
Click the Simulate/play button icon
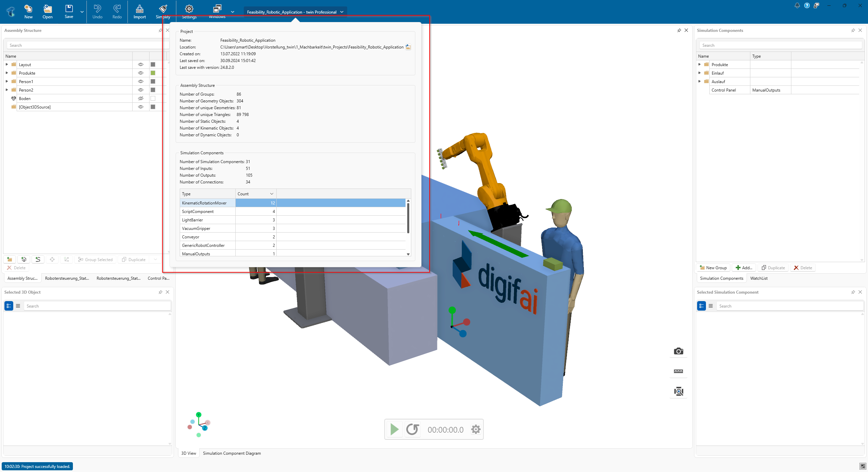click(394, 429)
